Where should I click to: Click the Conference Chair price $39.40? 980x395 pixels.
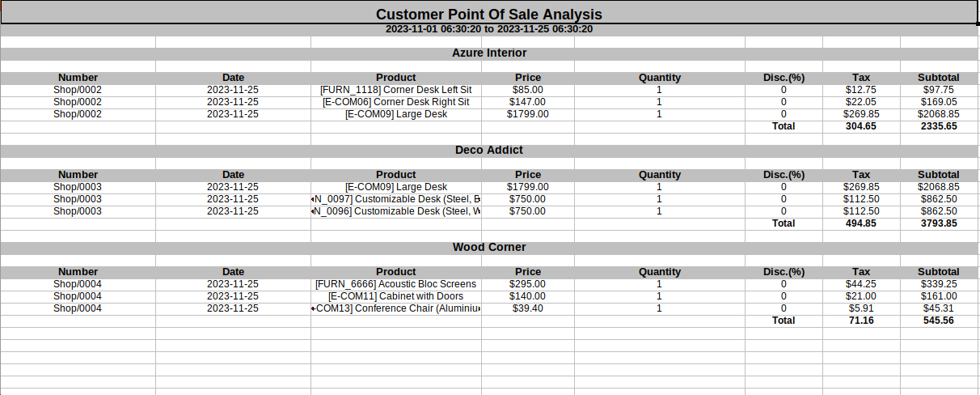click(x=528, y=308)
